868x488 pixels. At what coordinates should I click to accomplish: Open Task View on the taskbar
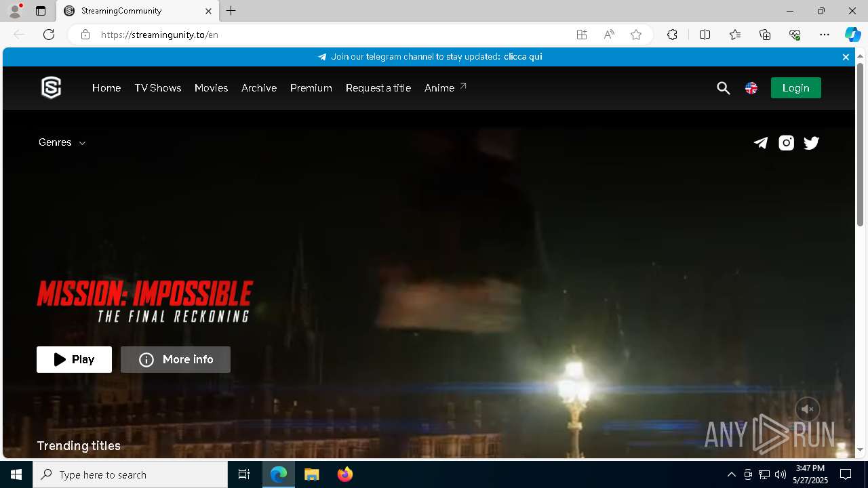244,474
